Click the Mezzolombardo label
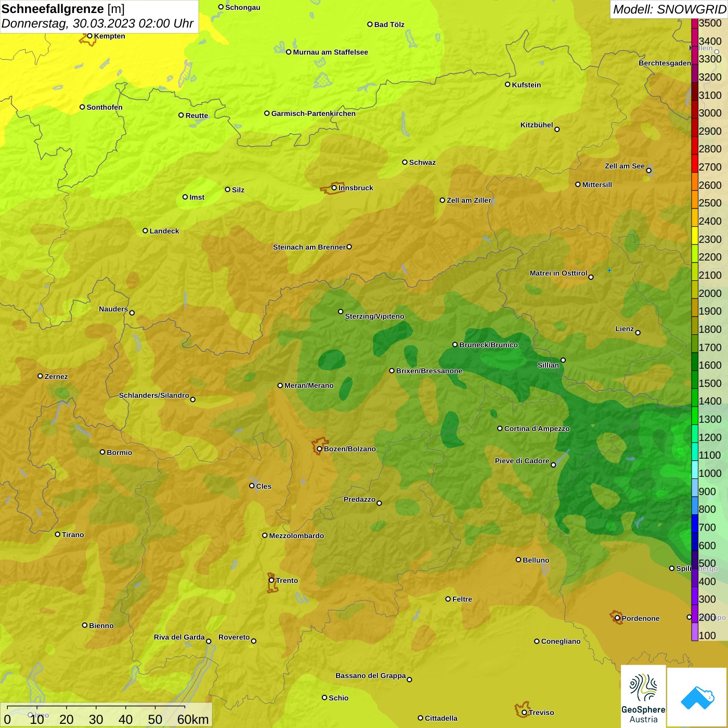Image resolution: width=728 pixels, height=728 pixels. (296, 536)
